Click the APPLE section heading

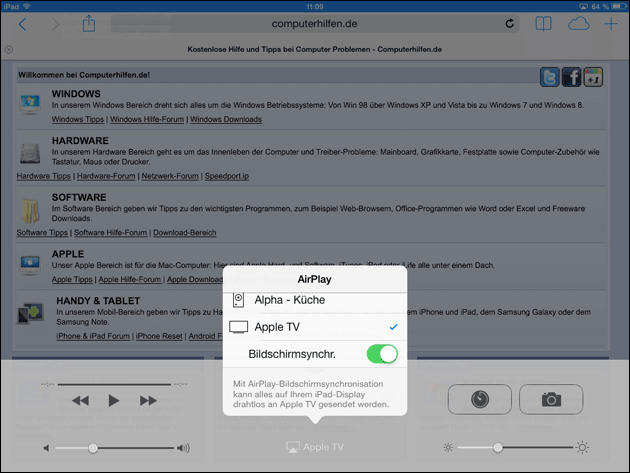click(68, 254)
